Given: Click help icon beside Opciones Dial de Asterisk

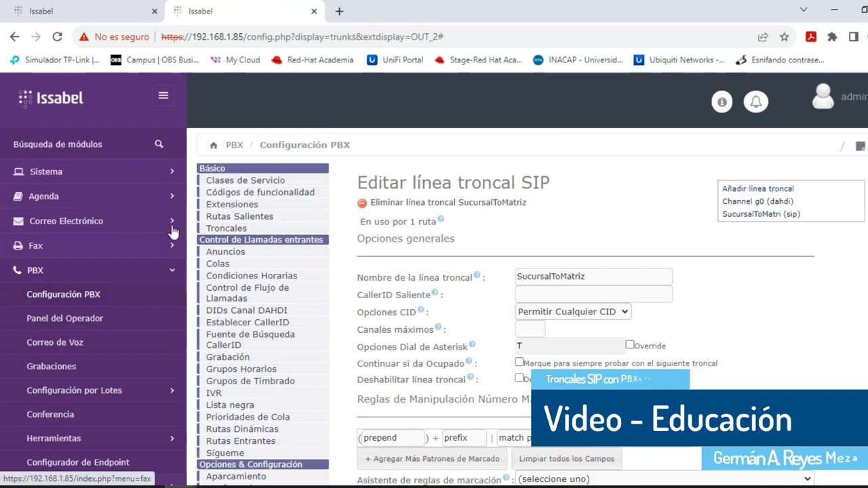Looking at the screenshot, I should pyautogui.click(x=472, y=345).
